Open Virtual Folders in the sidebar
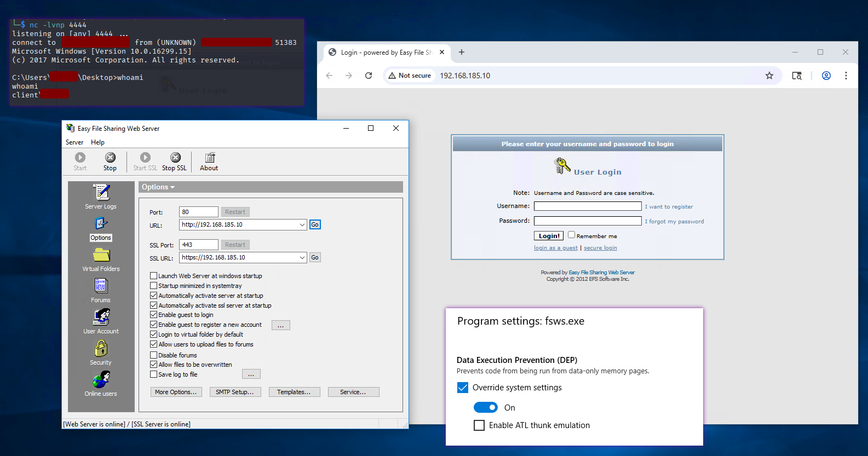 click(101, 260)
